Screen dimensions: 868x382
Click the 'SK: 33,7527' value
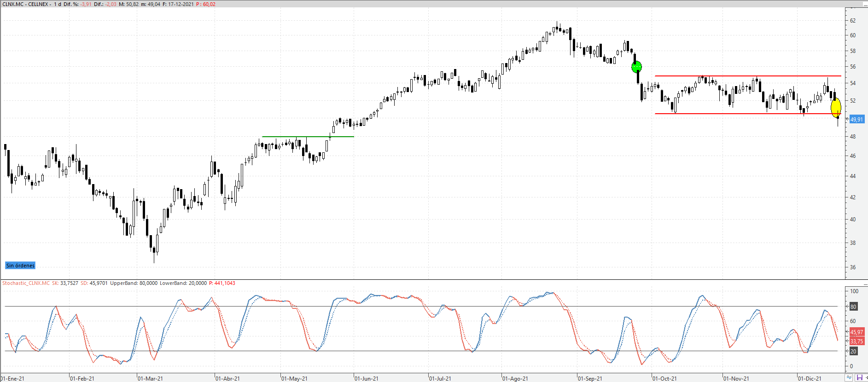pos(65,283)
